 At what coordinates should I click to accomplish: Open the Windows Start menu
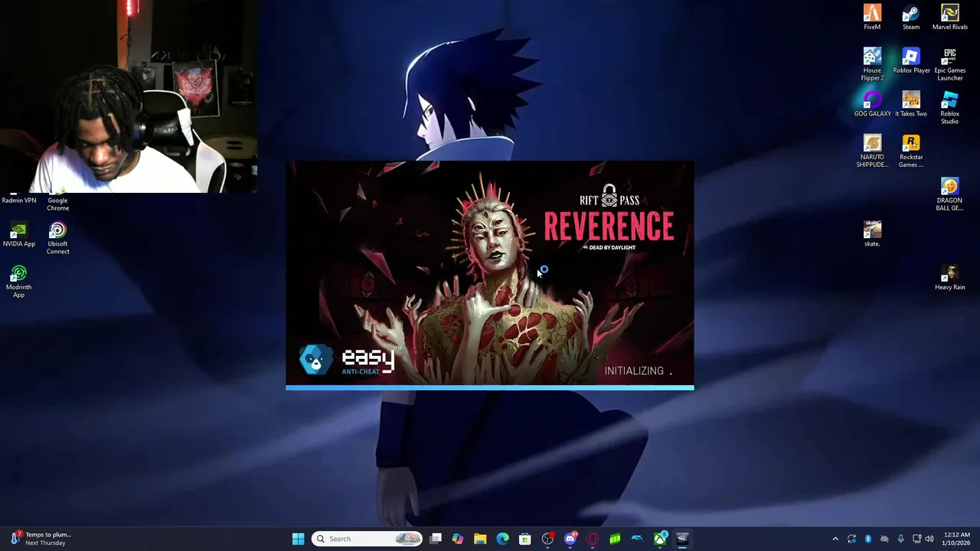point(298,539)
